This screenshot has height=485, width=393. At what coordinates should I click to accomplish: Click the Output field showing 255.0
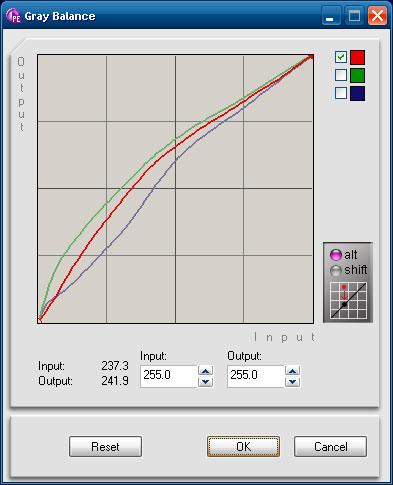coord(256,376)
